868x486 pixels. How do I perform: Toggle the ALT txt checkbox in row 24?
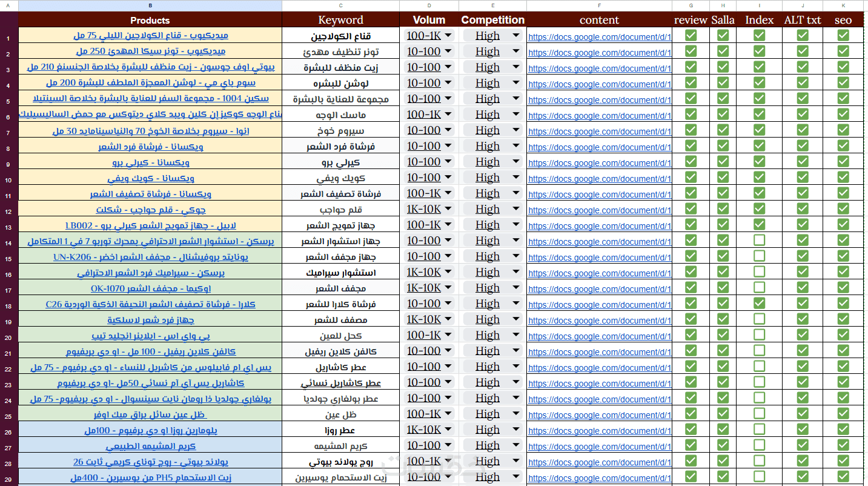[x=803, y=398]
